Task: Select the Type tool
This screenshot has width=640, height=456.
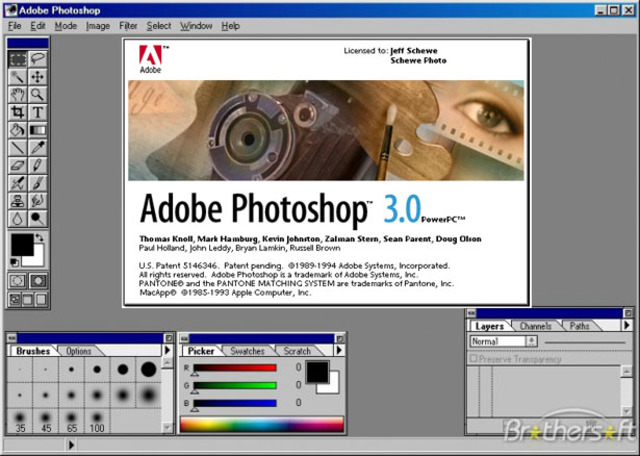Action: pos(38,112)
